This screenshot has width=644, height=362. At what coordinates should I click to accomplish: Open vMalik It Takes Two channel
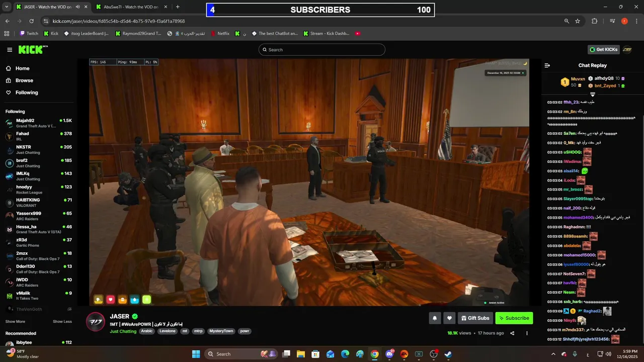coord(38,296)
